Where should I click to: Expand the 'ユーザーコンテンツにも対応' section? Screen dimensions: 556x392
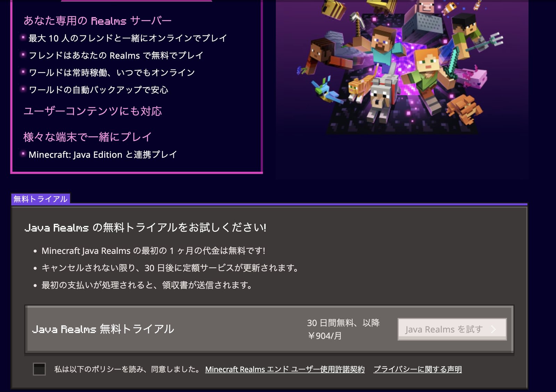(92, 111)
